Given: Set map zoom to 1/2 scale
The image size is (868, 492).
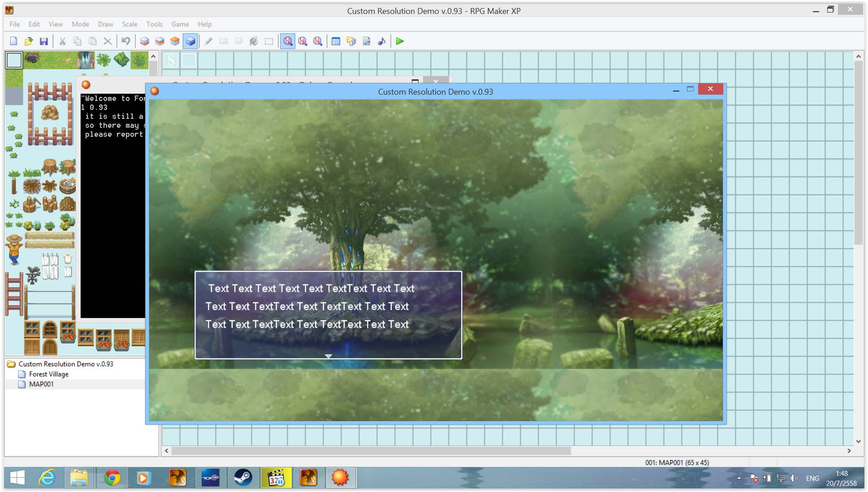Looking at the screenshot, I should (x=302, y=41).
